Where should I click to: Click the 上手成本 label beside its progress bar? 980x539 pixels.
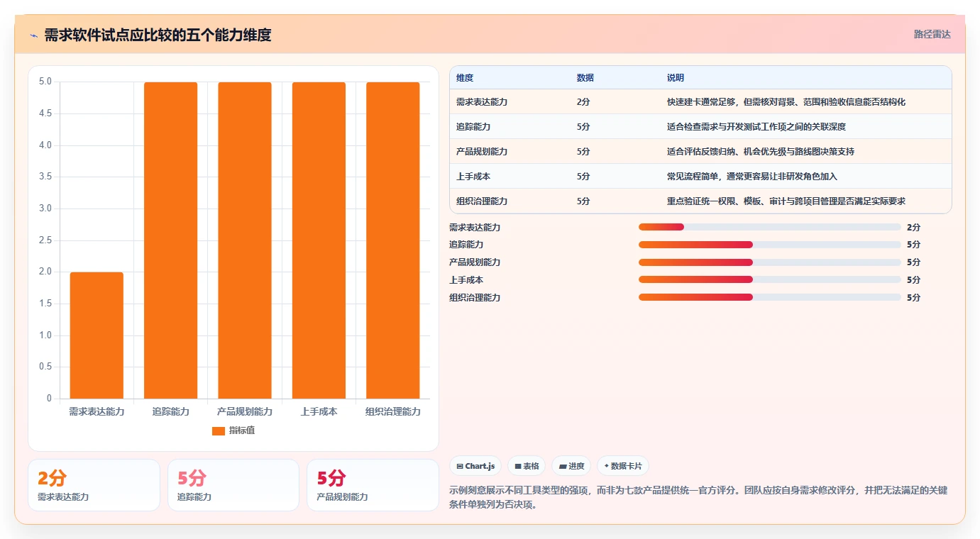pos(466,280)
